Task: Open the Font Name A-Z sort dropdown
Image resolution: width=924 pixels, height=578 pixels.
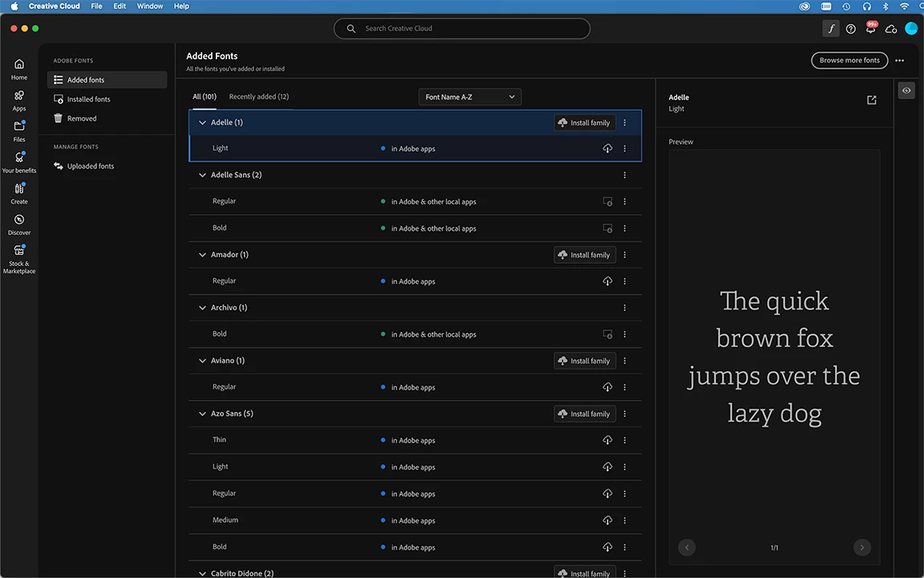Action: (470, 97)
